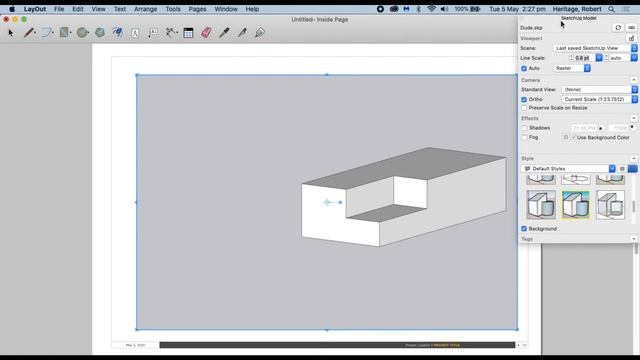640x360 pixels.
Task: Open the Bluetooth status menu
Action: (418, 9)
